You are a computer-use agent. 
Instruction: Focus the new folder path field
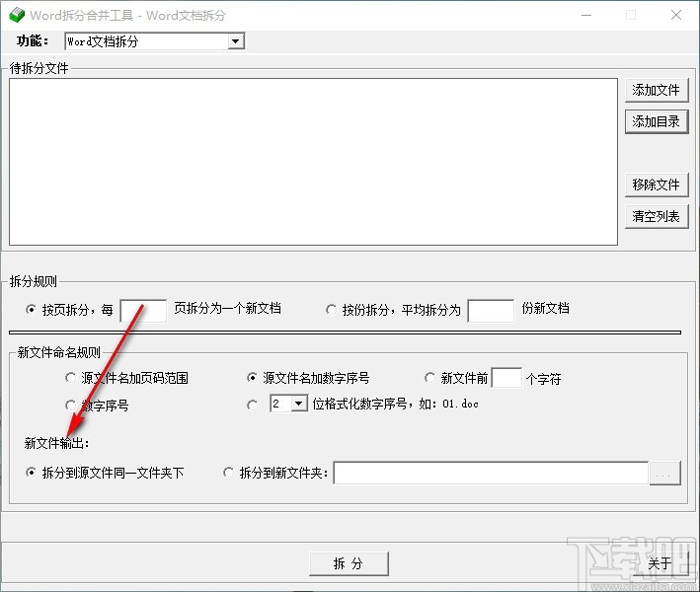coord(491,473)
